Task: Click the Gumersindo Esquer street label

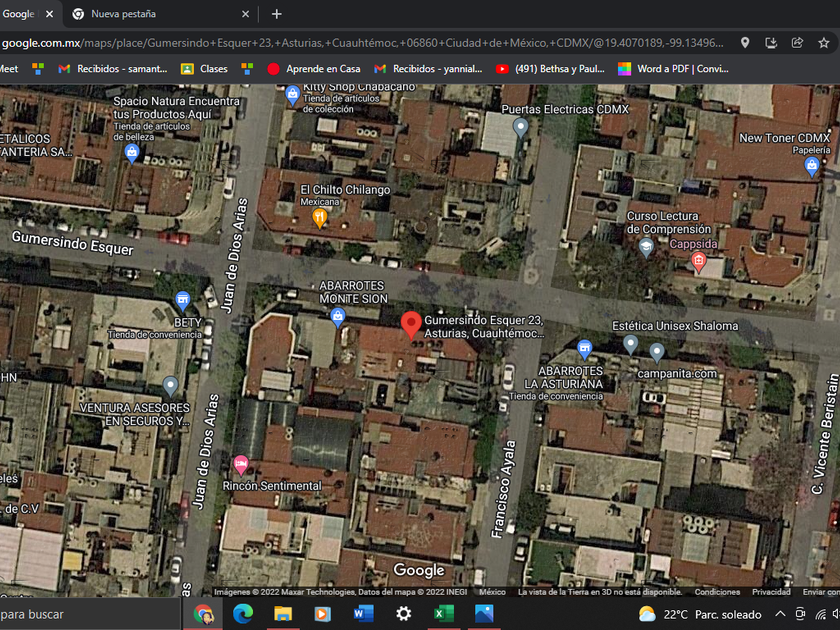Action: [x=73, y=244]
